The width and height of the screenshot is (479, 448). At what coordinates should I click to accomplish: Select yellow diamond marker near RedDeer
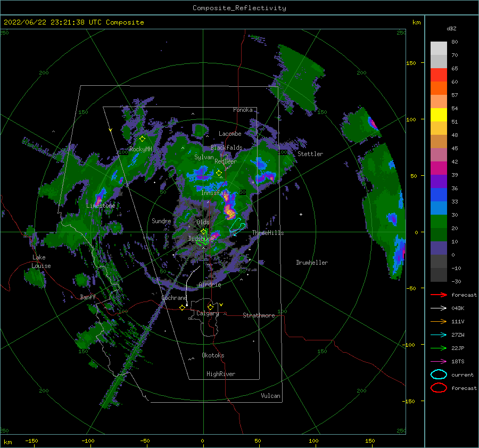tap(219, 173)
